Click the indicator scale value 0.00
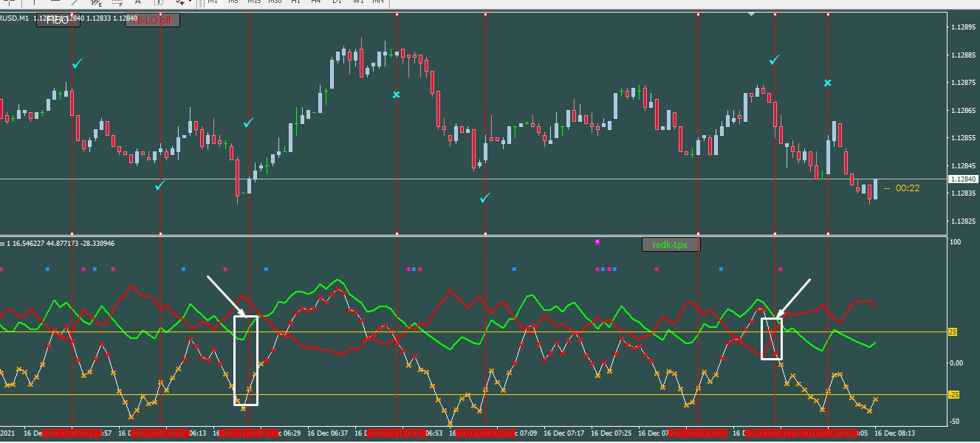The image size is (980, 443). click(956, 363)
